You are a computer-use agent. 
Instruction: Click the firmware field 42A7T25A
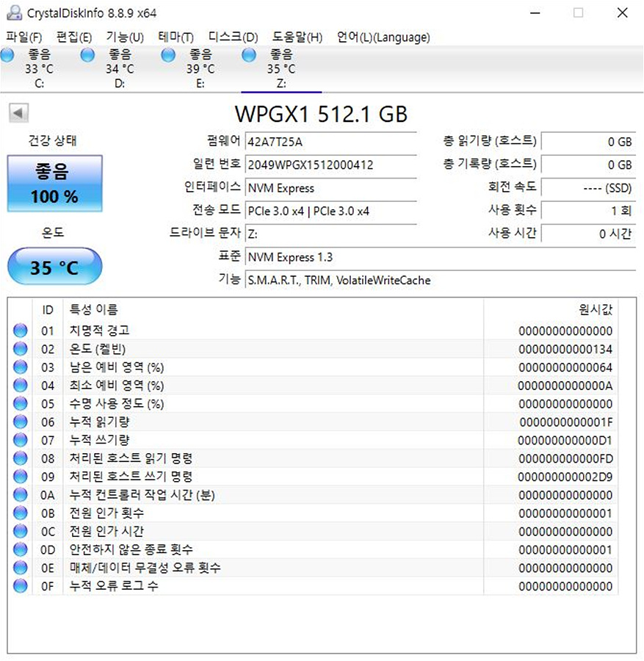click(331, 142)
